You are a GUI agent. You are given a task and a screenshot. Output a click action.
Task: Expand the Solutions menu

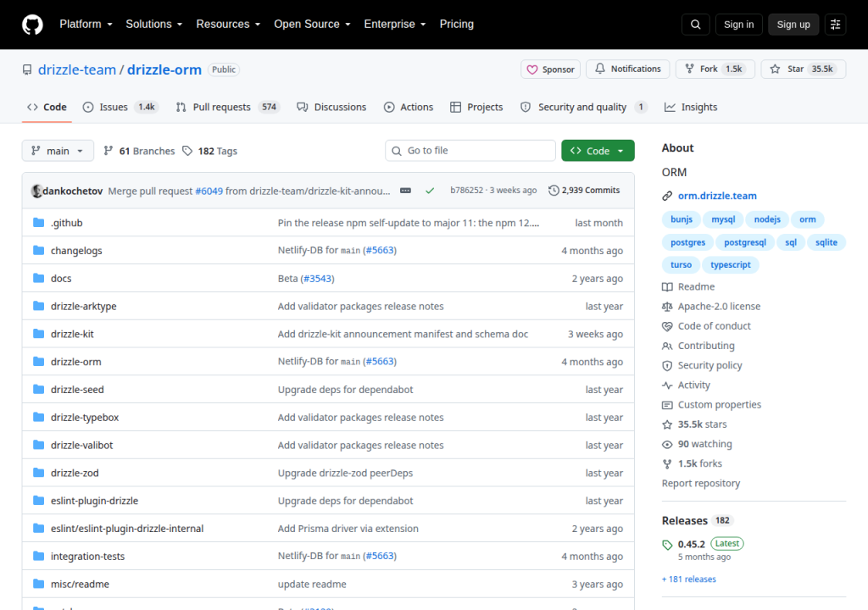[x=154, y=25]
